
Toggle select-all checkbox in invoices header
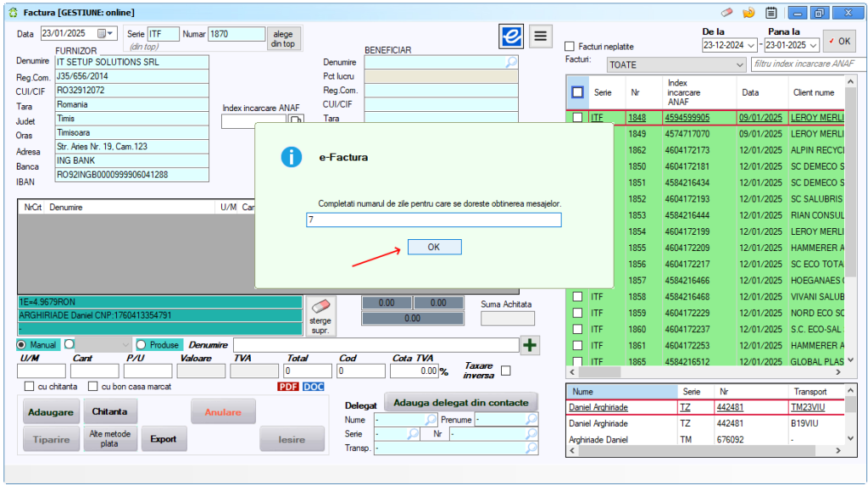(x=577, y=92)
